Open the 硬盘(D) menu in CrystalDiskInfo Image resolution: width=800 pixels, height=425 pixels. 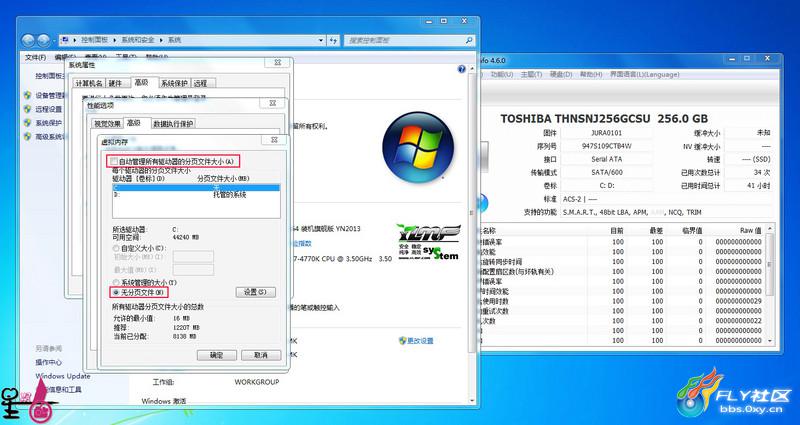tap(561, 74)
